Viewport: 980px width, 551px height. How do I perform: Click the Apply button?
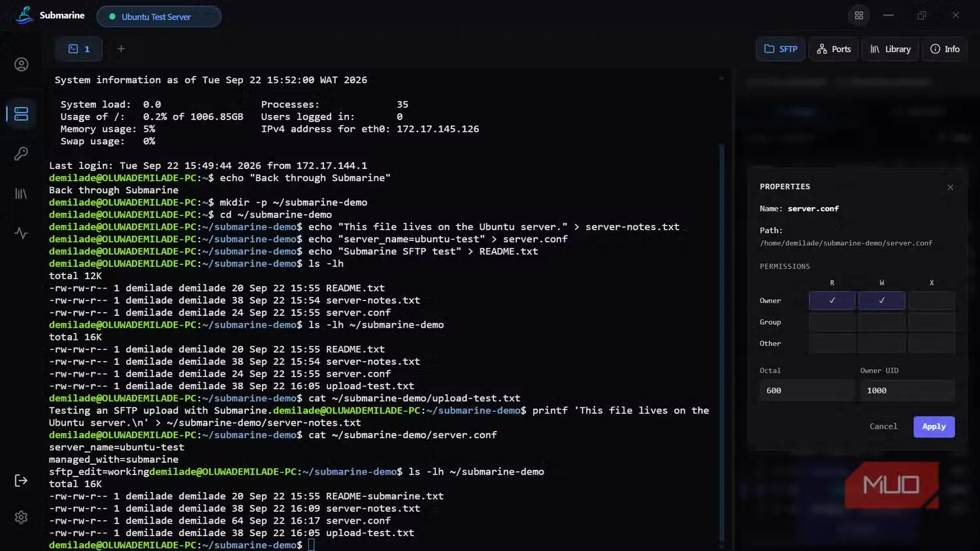click(934, 426)
